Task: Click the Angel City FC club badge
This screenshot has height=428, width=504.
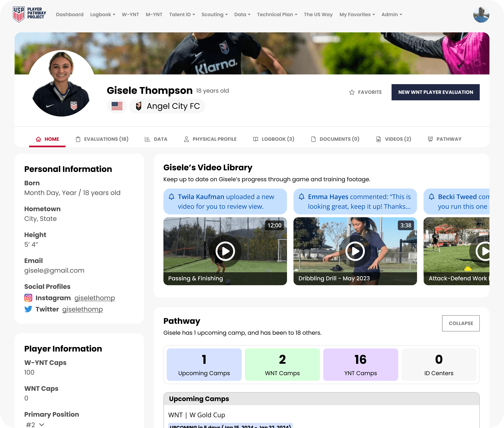Action: click(x=138, y=106)
